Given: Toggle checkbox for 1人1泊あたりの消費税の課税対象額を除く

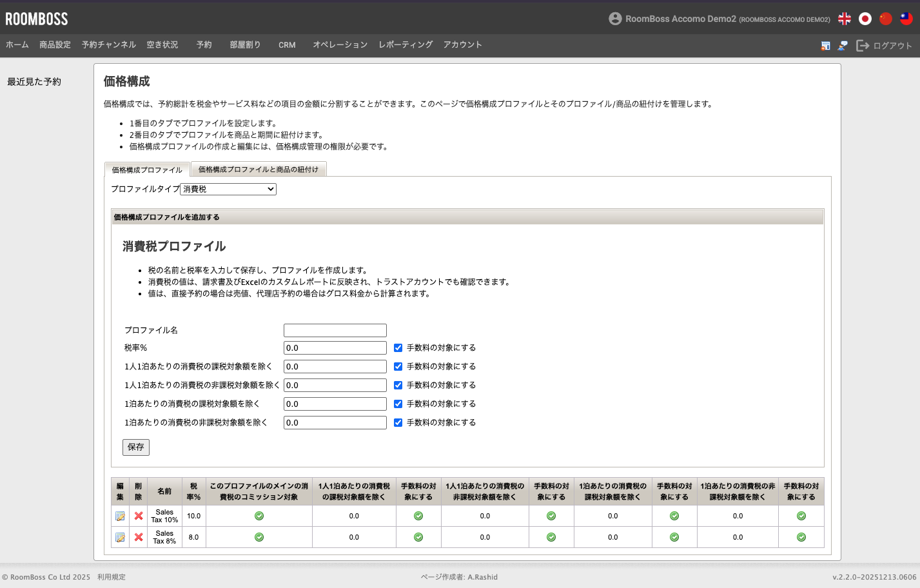Looking at the screenshot, I should [x=398, y=367].
